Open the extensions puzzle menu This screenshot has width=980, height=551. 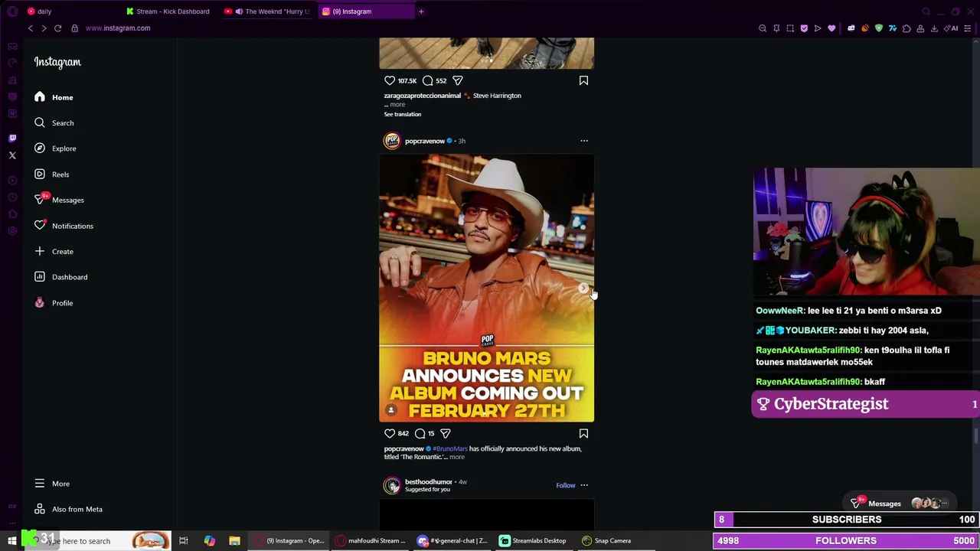906,28
